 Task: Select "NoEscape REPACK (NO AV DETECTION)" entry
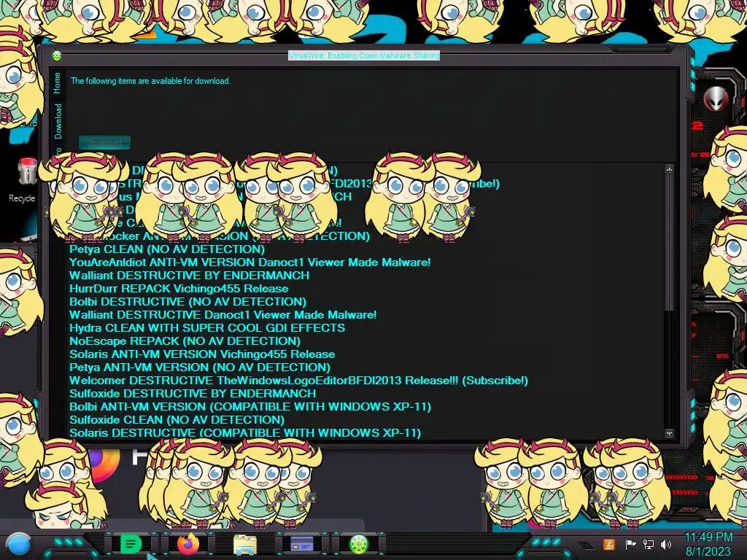click(x=185, y=341)
